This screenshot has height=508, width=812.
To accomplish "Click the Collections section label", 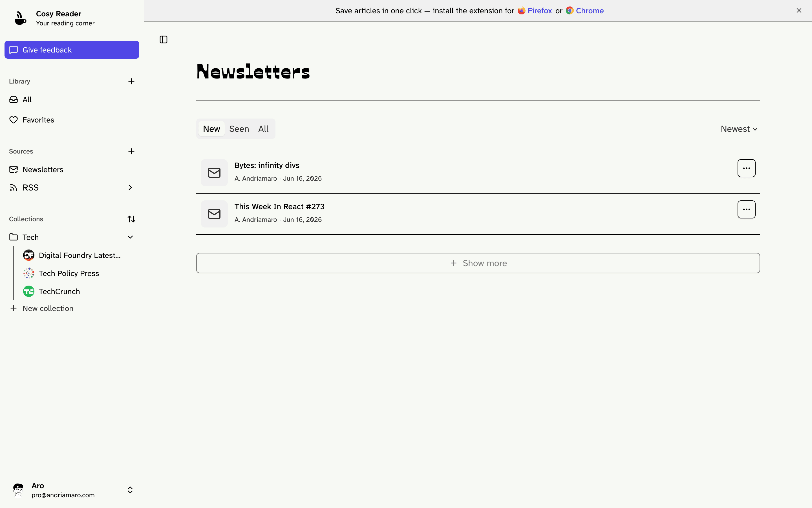I will click(x=26, y=219).
